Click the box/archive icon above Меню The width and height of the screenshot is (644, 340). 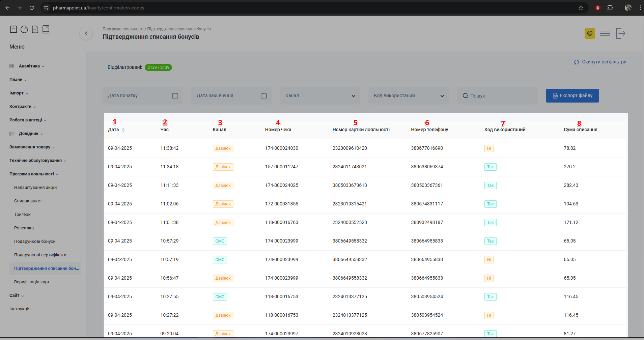tap(13, 29)
